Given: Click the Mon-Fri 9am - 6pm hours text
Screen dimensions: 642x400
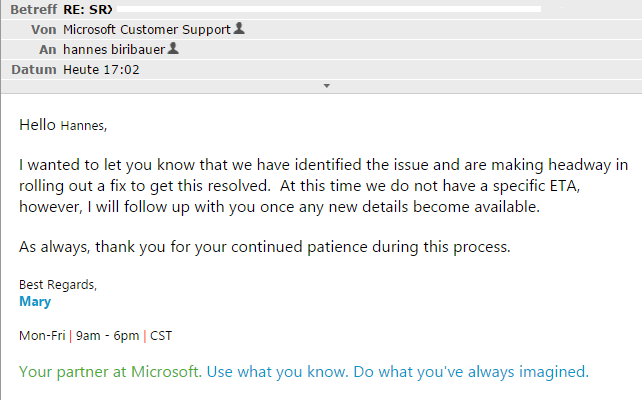Looking at the screenshot, I should [x=79, y=336].
